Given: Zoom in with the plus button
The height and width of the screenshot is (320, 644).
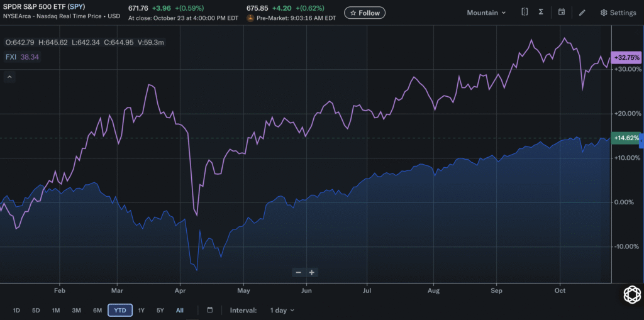Looking at the screenshot, I should pyautogui.click(x=311, y=272).
